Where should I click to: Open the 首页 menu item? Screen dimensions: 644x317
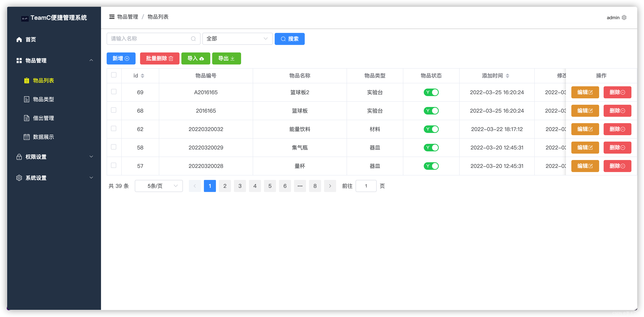[54, 39]
